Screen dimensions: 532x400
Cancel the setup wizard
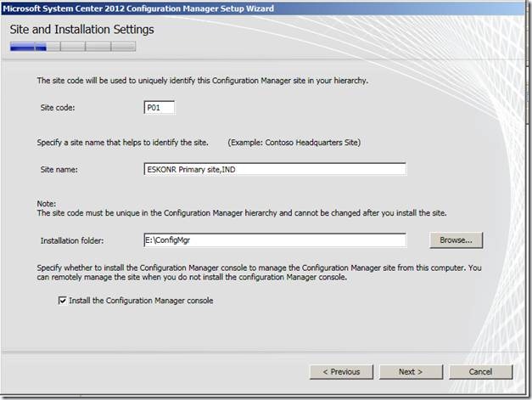[x=481, y=371]
